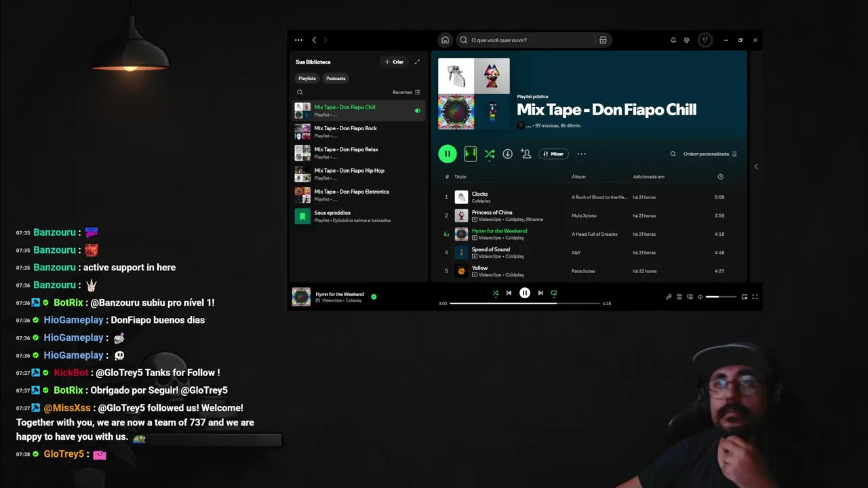Open Mix Tape - Don Fiapo Eletronica playlist
The width and height of the screenshot is (868, 488).
(359, 195)
